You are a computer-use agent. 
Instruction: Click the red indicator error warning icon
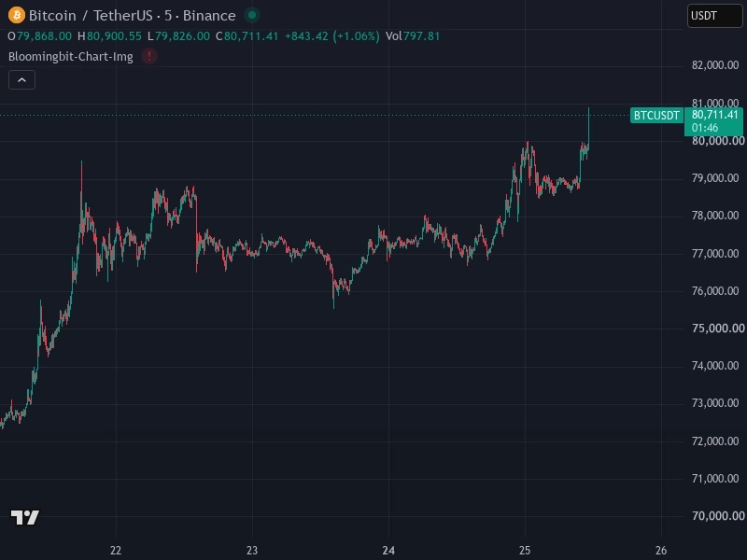(x=149, y=56)
